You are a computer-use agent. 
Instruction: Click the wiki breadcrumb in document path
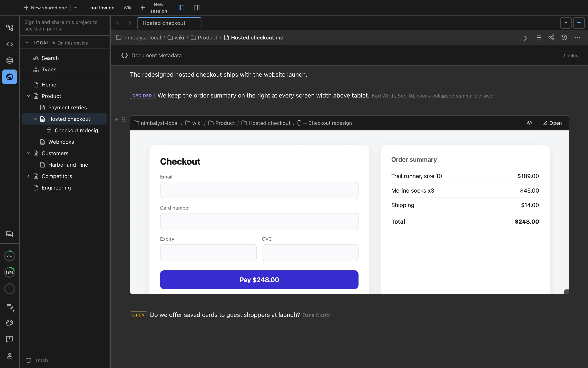pos(176,38)
